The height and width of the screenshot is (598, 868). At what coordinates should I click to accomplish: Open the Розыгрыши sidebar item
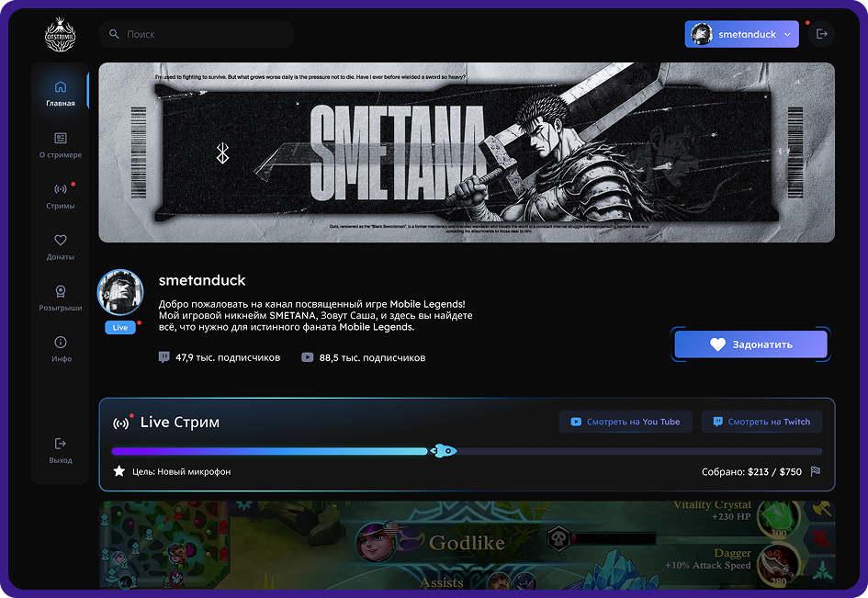61,298
